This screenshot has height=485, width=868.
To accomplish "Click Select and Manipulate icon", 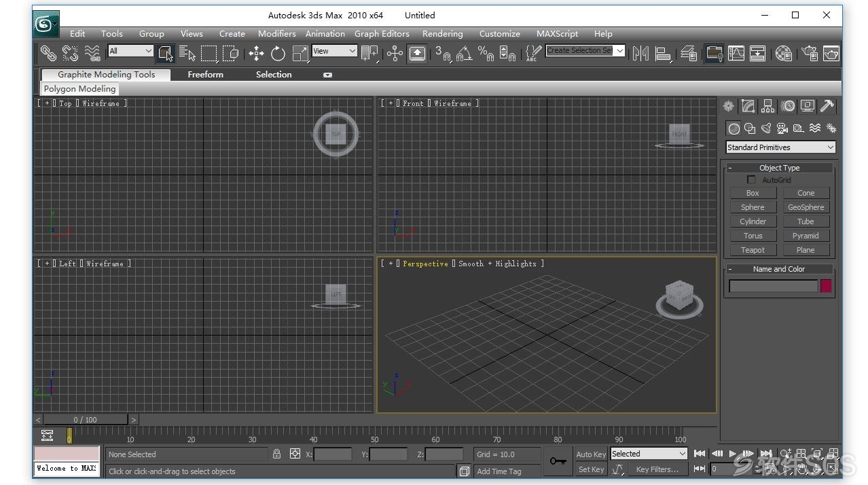I will pyautogui.click(x=395, y=53).
